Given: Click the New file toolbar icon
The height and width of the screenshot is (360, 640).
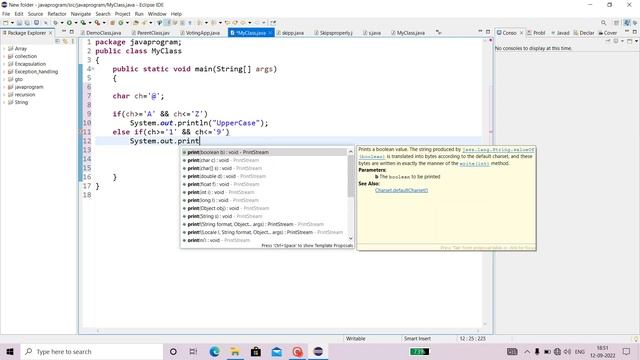Looking at the screenshot, I should (x=6, y=23).
